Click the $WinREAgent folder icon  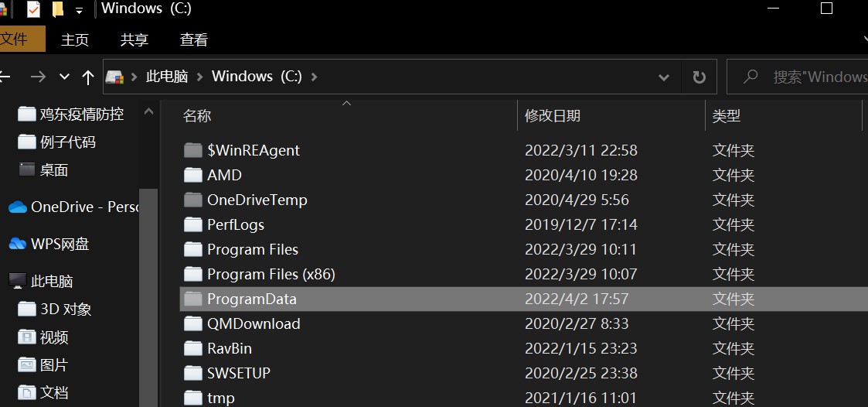pyautogui.click(x=193, y=150)
